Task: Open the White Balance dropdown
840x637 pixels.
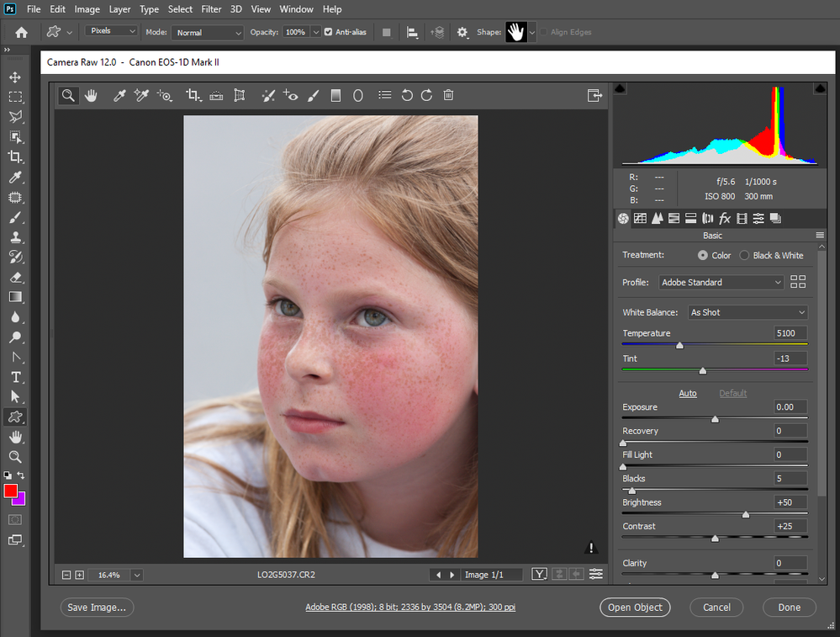Action: click(x=747, y=312)
